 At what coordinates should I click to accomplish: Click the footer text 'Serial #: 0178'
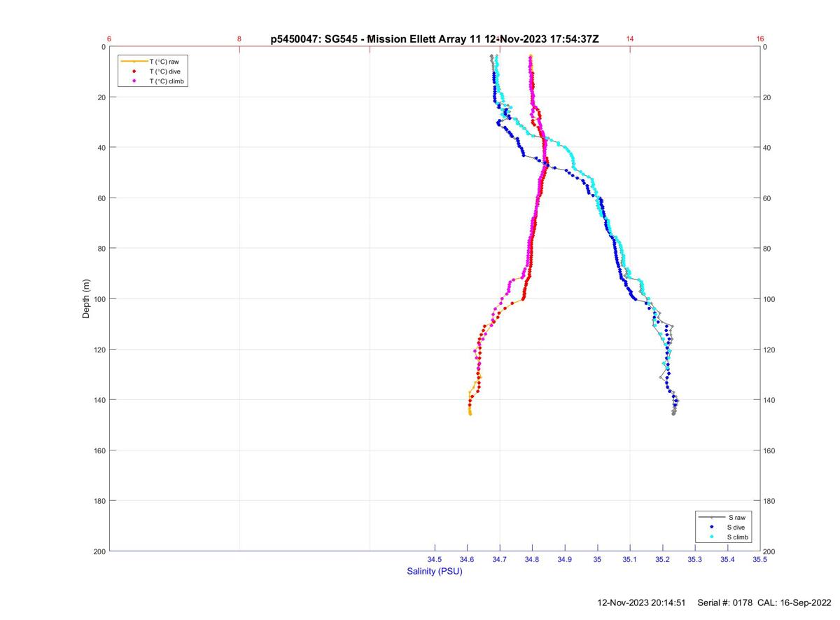tap(726, 602)
